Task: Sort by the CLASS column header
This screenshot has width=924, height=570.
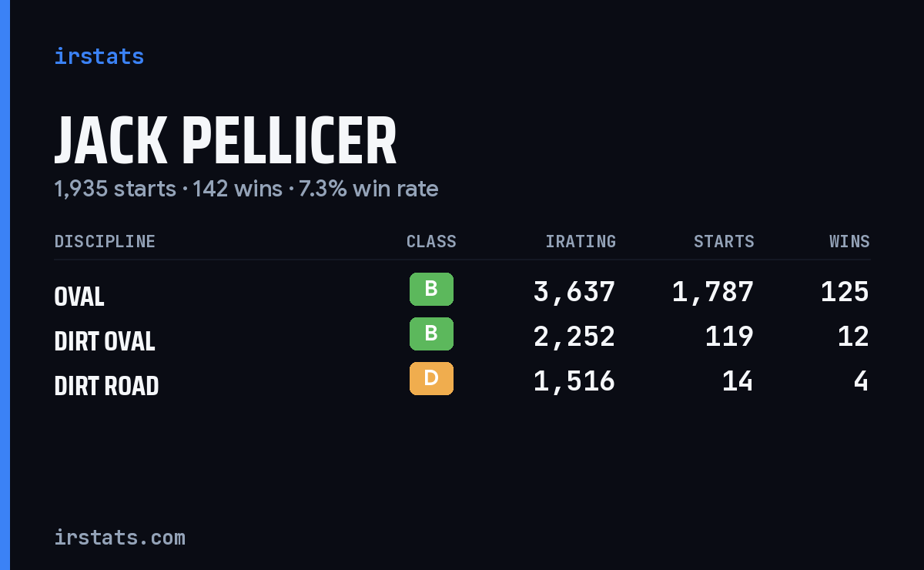Action: (431, 242)
